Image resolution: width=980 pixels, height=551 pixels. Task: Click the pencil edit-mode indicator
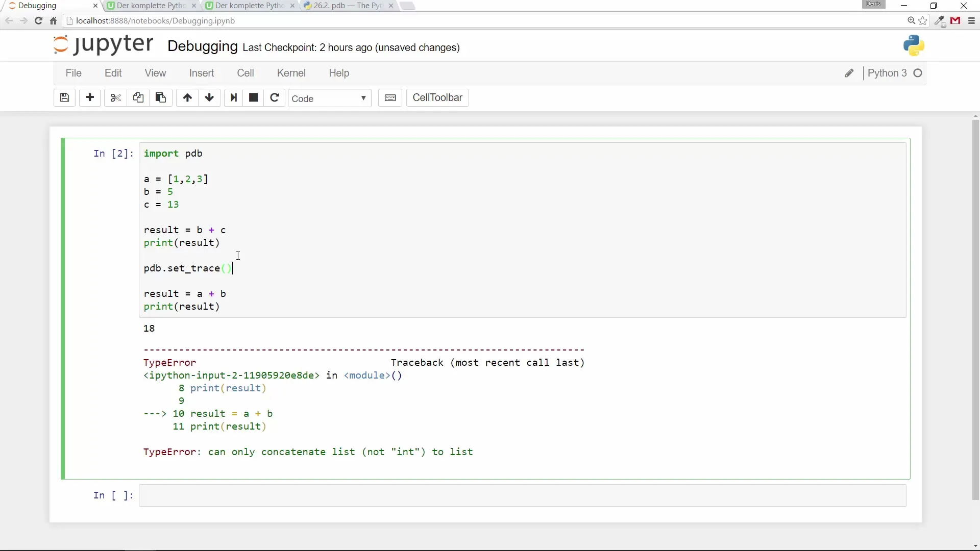(x=849, y=73)
